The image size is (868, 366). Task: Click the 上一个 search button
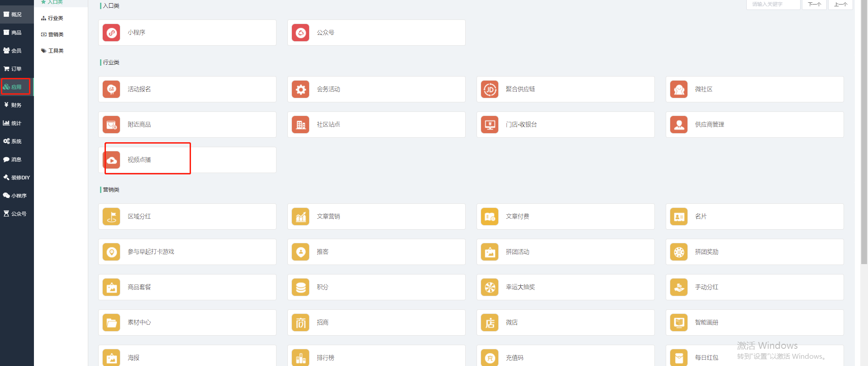840,5
